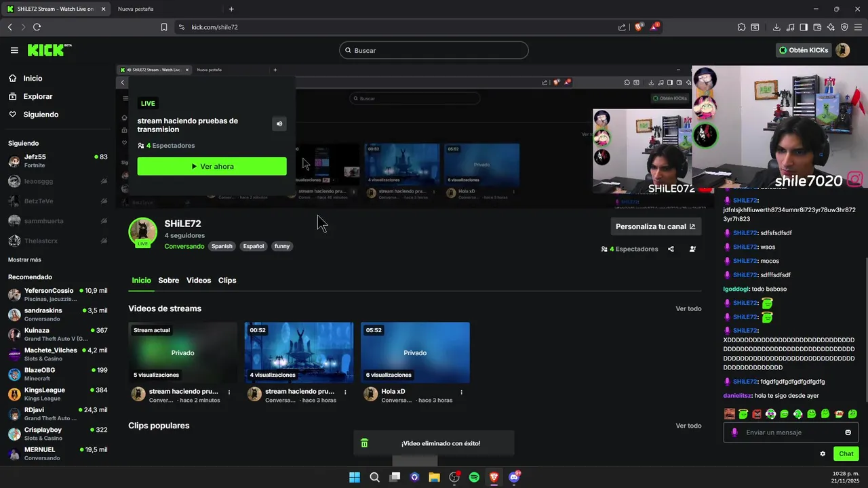The width and height of the screenshot is (868, 488).
Task: Open the hamburger sidebar menu next to Kick logo
Action: point(14,50)
